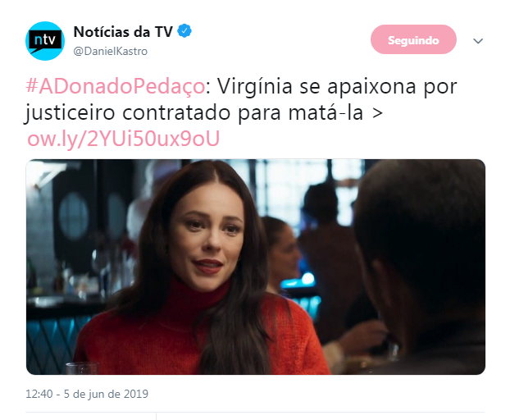Open the photo of woman in red sweater

pyautogui.click(x=256, y=267)
